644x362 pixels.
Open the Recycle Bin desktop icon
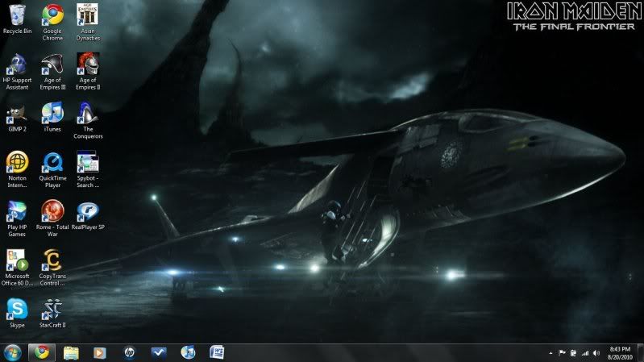click(17, 19)
